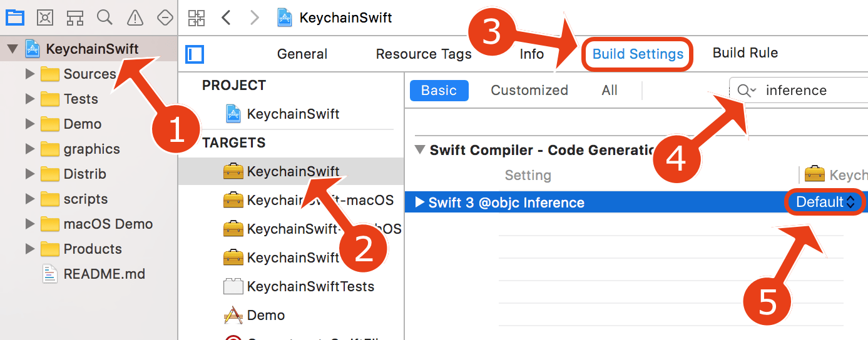Collapse Swift Compiler - Code Generation section
This screenshot has height=340, width=868.
[419, 150]
